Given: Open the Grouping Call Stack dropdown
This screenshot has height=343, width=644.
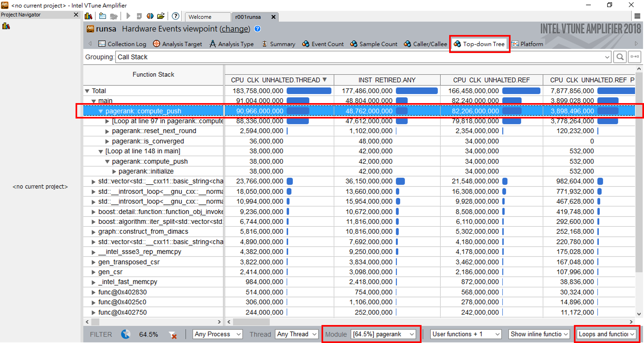Looking at the screenshot, I should coord(363,57).
